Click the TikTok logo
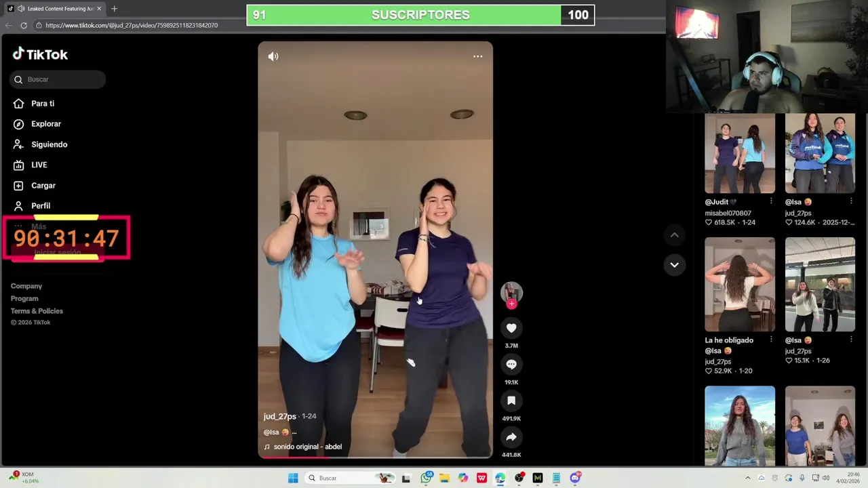The width and height of the screenshot is (868, 488). pyautogui.click(x=40, y=54)
